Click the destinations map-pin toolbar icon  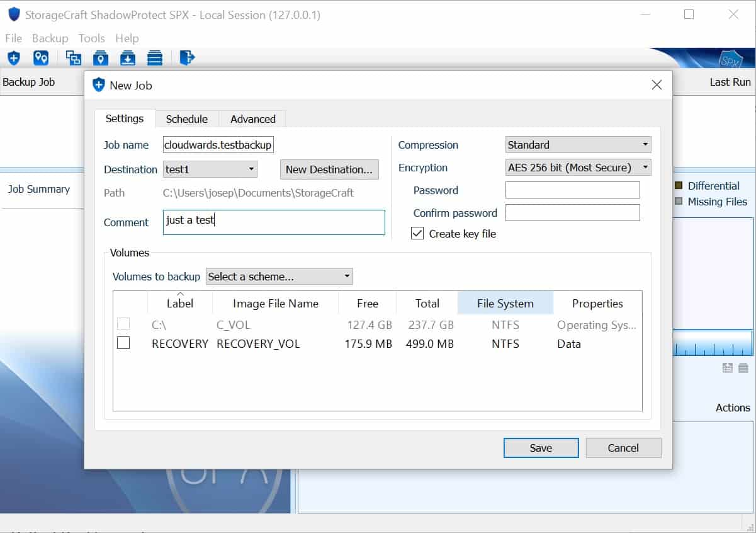[41, 58]
